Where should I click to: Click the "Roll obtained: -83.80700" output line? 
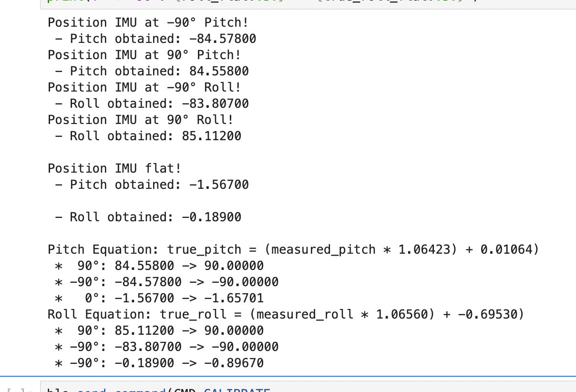(x=152, y=103)
